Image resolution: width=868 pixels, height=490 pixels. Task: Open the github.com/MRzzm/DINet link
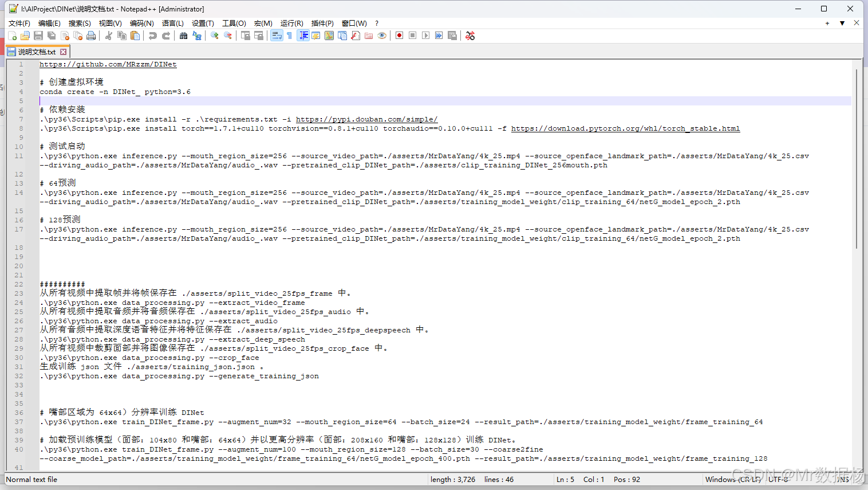point(108,64)
